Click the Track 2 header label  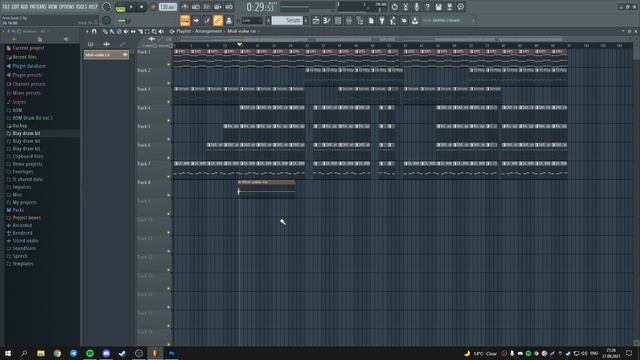[x=144, y=71]
